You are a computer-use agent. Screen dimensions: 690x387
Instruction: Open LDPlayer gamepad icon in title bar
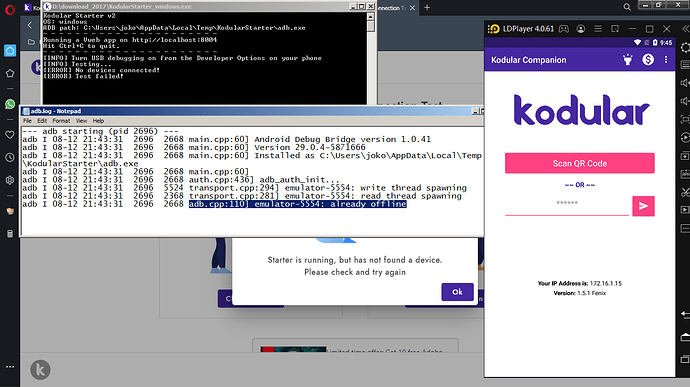tap(564, 29)
